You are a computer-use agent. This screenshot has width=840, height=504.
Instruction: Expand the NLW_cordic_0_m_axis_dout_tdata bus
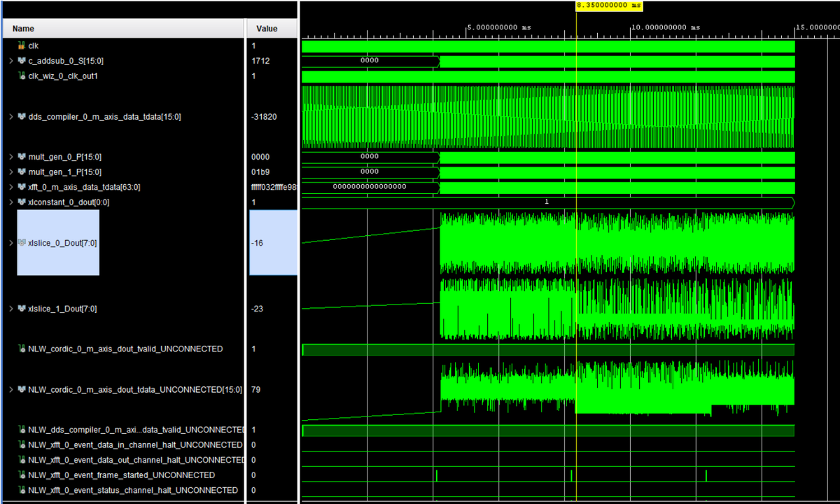(x=10, y=389)
